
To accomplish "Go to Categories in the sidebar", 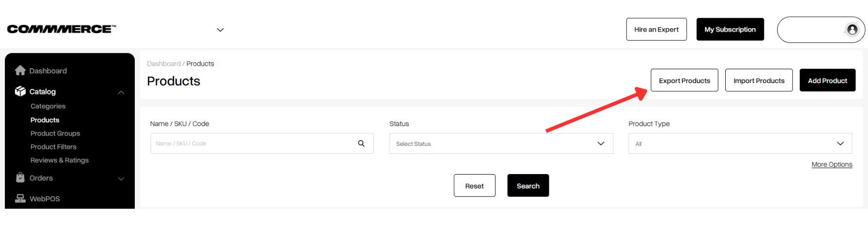I will [x=48, y=106].
